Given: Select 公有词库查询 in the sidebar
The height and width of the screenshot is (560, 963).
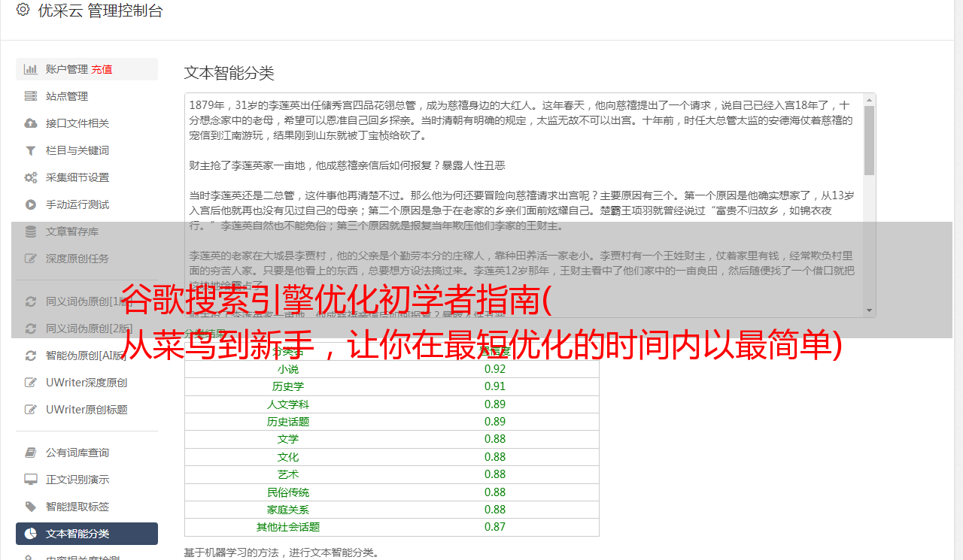Looking at the screenshot, I should (87, 453).
